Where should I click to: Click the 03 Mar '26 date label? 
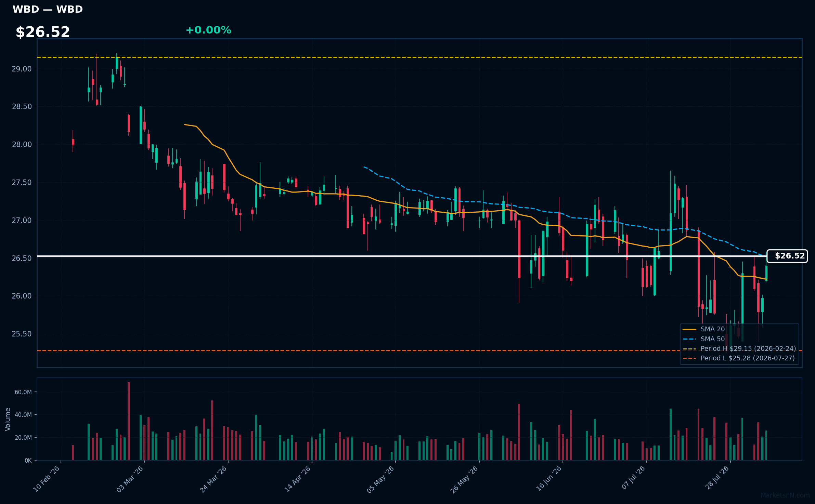point(130,479)
